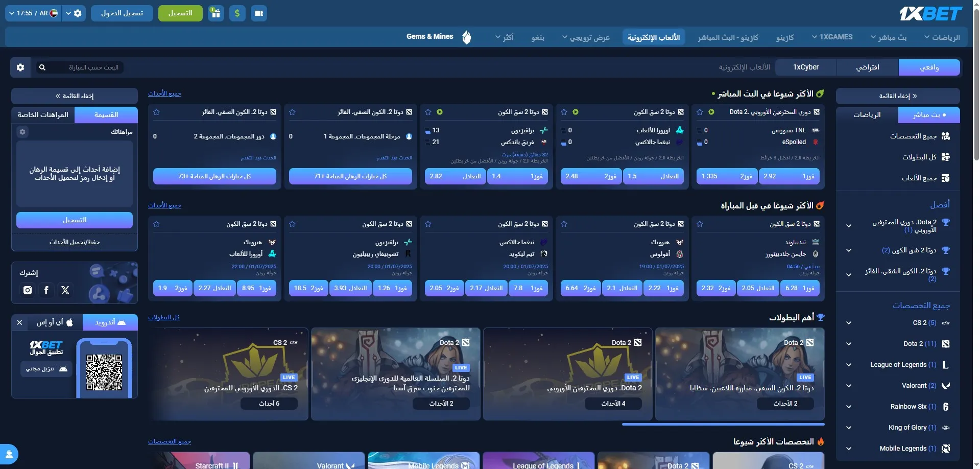980x469 pixels.
Task: Open the bet slip settings gear
Action: pyautogui.click(x=22, y=132)
